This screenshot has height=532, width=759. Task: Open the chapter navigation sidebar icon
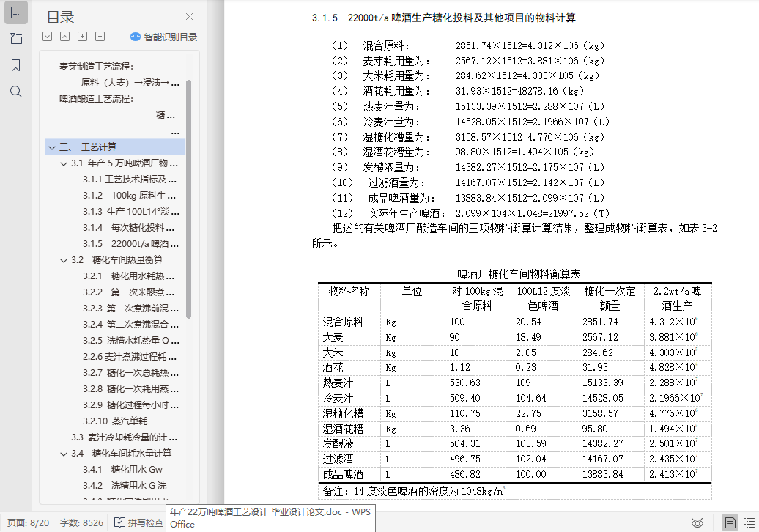tap(16, 39)
